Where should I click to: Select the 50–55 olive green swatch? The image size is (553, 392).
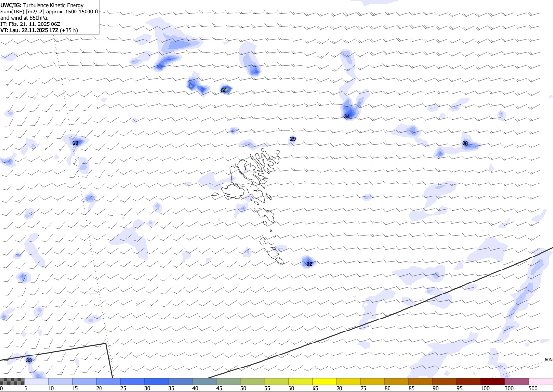point(252,381)
